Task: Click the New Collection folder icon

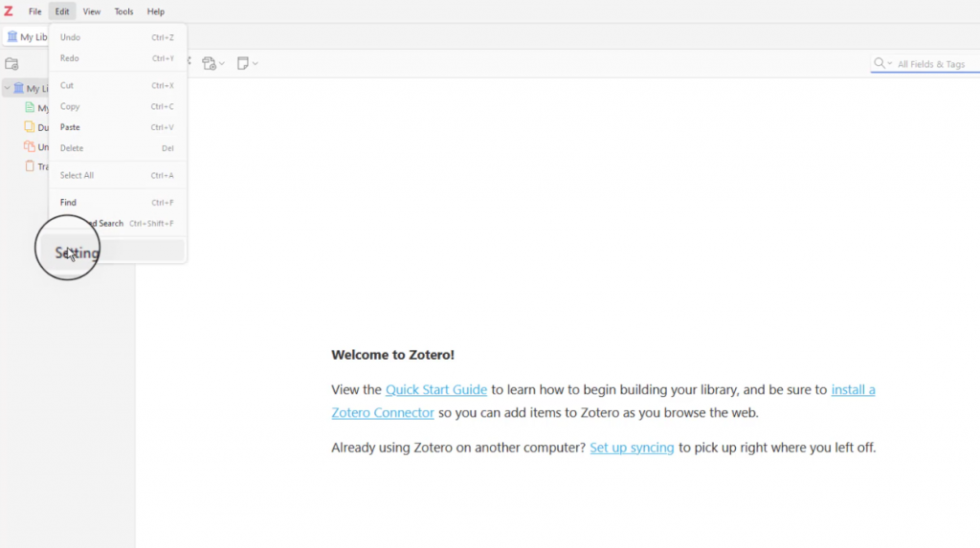Action: [11, 64]
